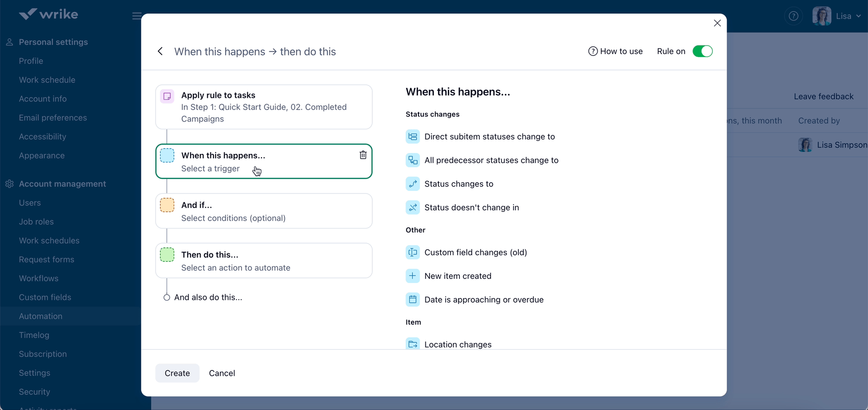Open Workflows in the sidebar
The width and height of the screenshot is (868, 410).
point(39,278)
